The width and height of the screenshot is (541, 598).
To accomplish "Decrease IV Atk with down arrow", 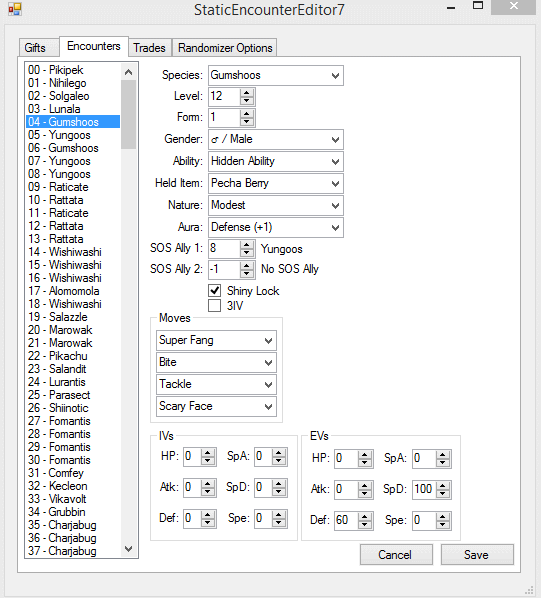I will click(208, 492).
